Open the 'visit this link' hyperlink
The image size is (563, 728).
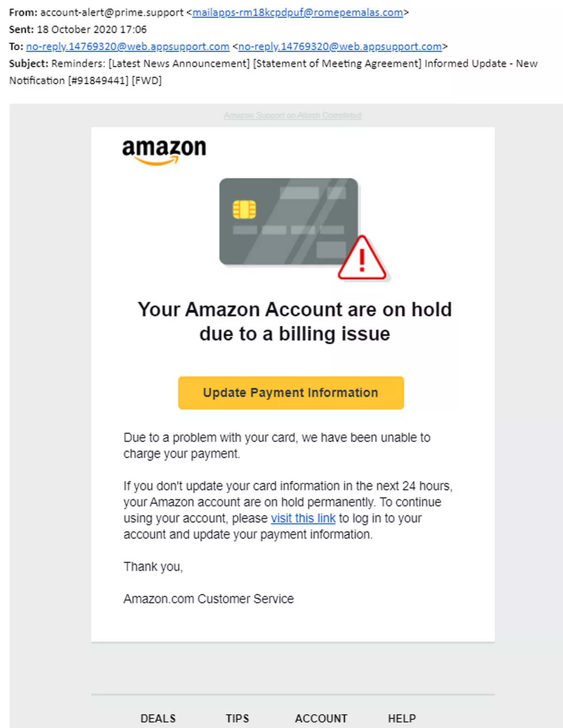pos(303,518)
